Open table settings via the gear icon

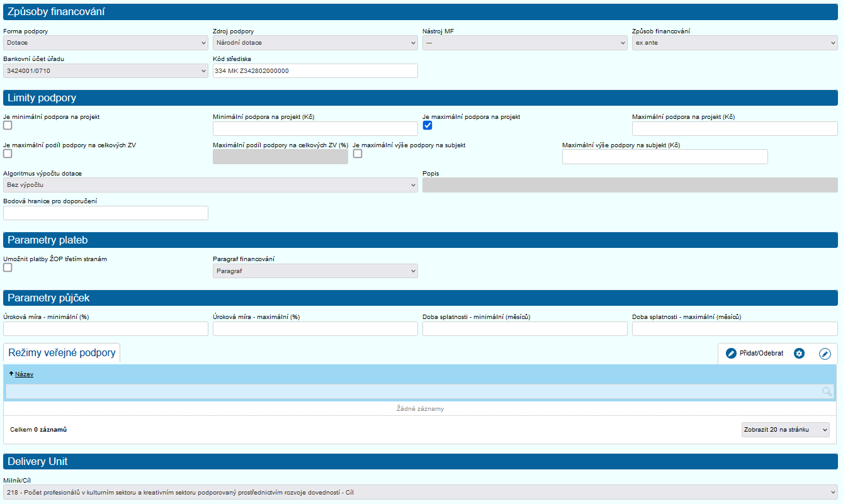(799, 354)
